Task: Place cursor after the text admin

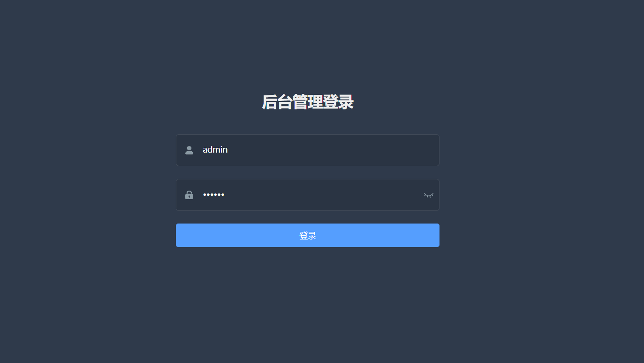Action: tap(228, 150)
